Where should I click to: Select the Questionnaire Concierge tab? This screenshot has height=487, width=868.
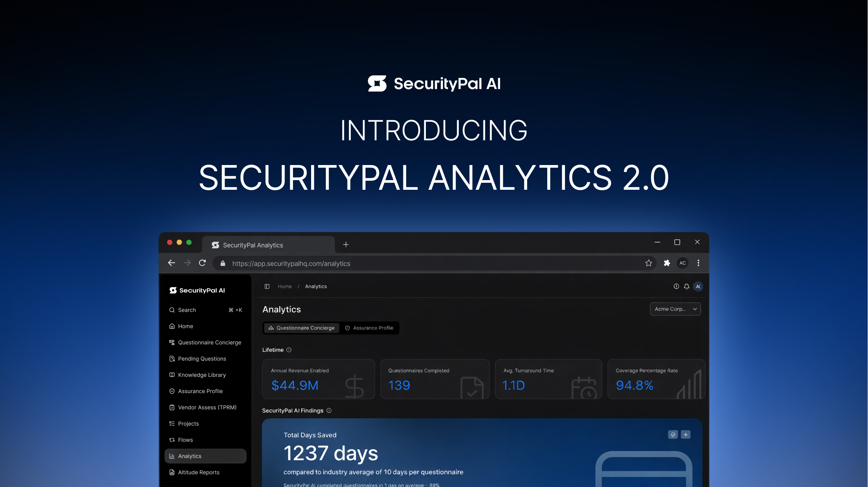click(301, 328)
